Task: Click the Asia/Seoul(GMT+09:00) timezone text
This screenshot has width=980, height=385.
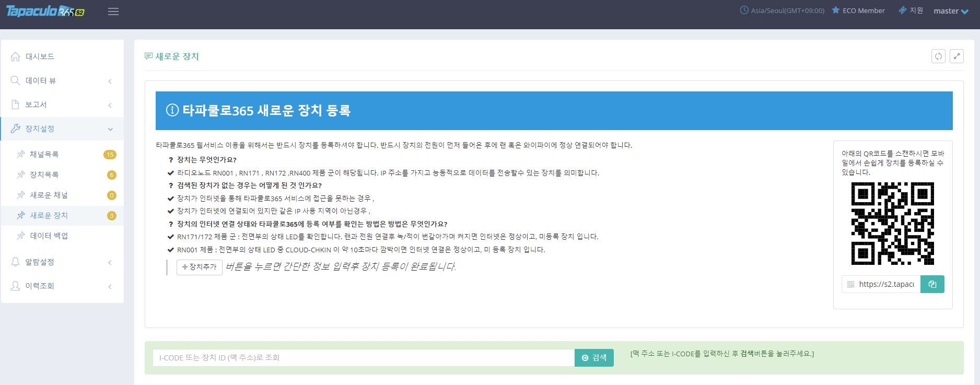Action: click(788, 10)
